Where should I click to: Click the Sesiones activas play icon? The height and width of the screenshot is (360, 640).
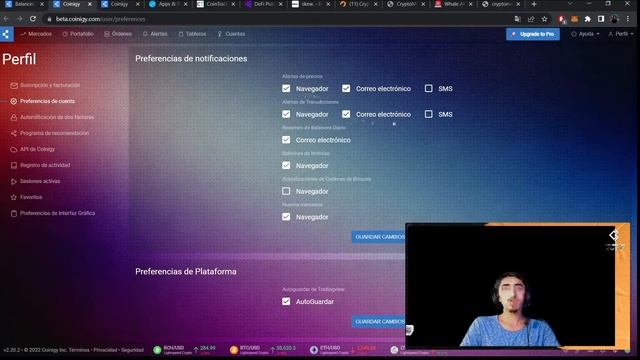point(14,182)
